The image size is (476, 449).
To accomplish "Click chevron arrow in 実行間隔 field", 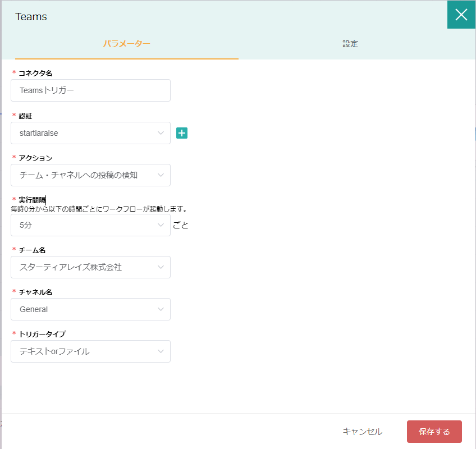I will point(161,225).
